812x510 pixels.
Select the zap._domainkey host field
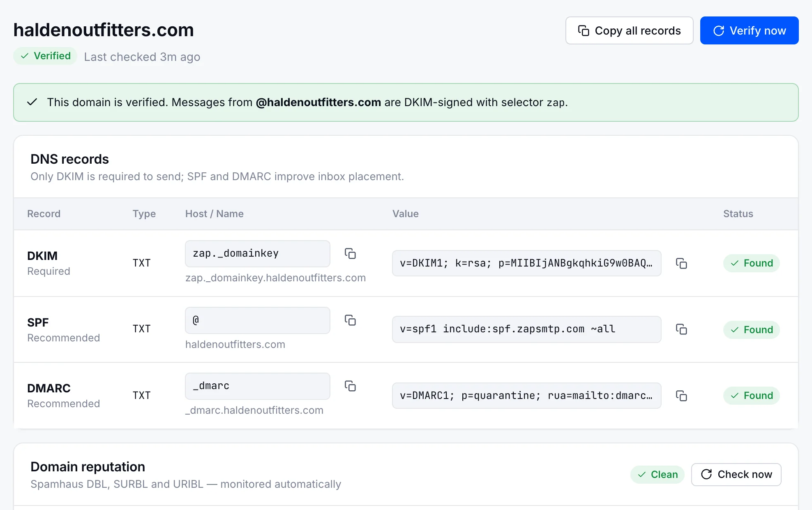(258, 253)
